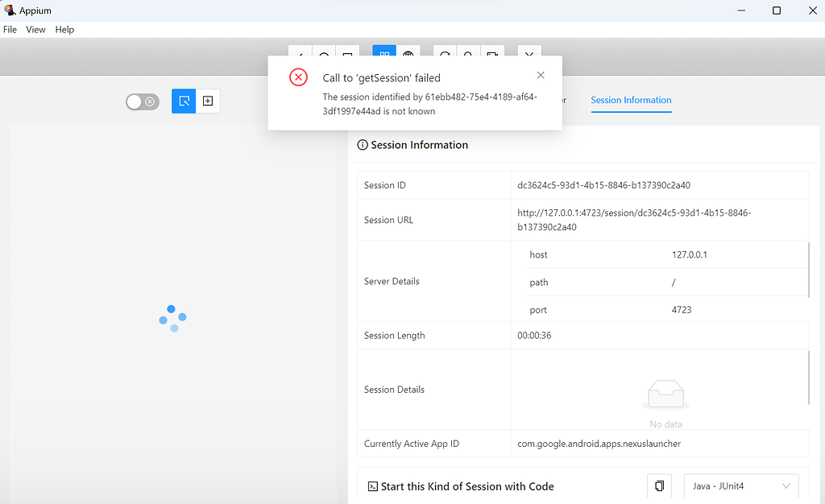Click com.google.android.apps.nexuslauncher app ID
825x504 pixels.
(x=599, y=444)
